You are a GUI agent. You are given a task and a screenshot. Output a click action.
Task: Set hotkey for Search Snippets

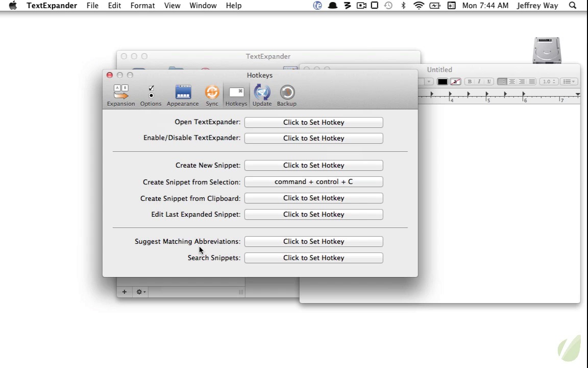coord(313,258)
